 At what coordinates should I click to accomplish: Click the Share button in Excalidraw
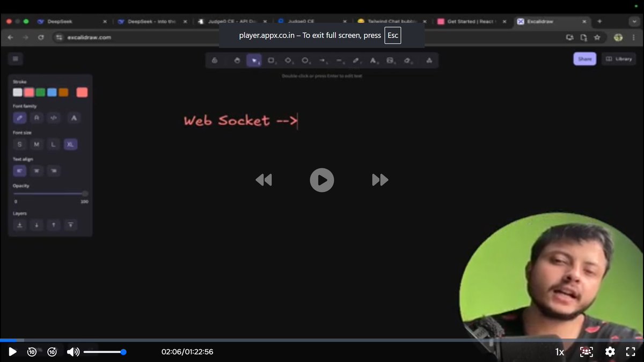tap(584, 59)
